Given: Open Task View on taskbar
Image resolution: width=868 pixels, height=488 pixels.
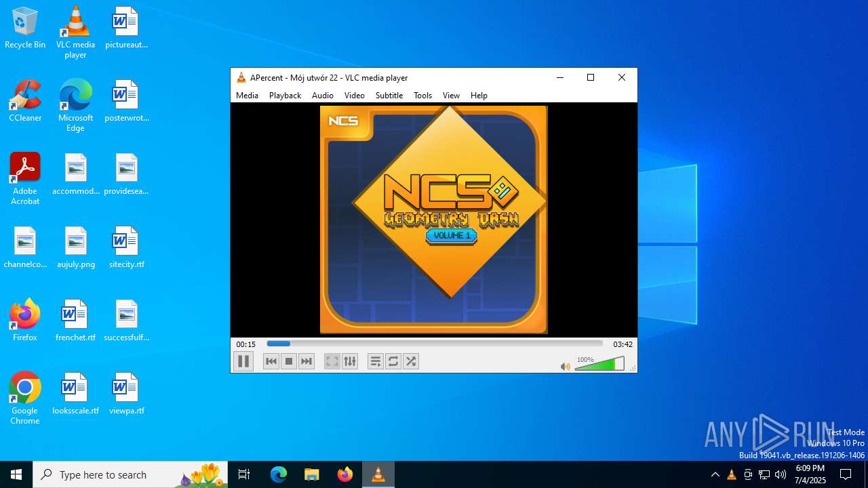Looking at the screenshot, I should [x=244, y=474].
